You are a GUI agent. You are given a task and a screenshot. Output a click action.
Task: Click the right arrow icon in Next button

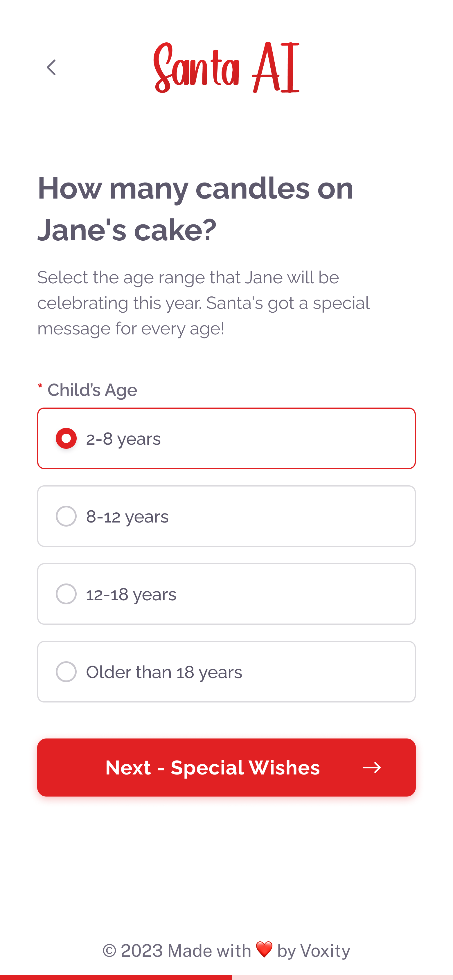[x=371, y=768]
